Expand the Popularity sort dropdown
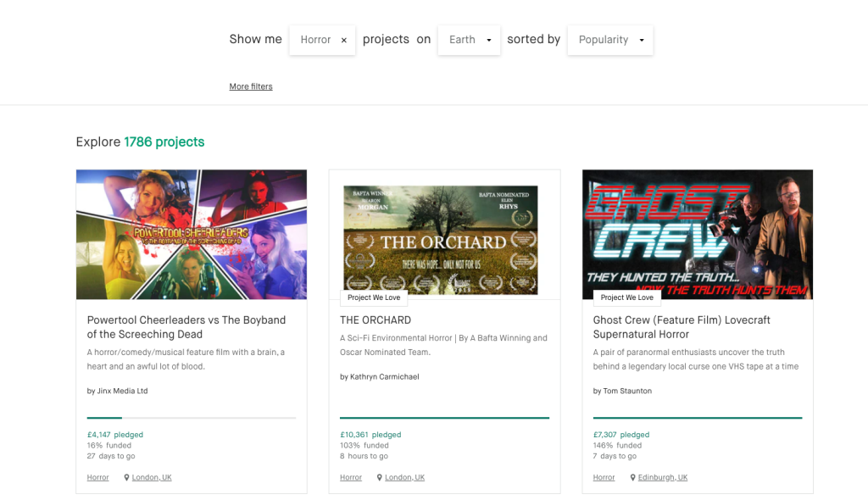Viewport: 868px width, 500px height. pos(610,40)
